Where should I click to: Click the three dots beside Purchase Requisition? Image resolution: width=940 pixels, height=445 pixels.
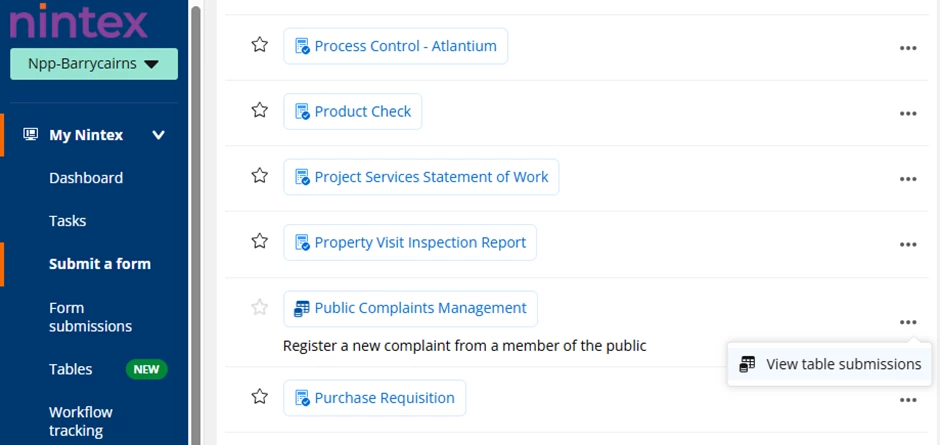(x=908, y=400)
